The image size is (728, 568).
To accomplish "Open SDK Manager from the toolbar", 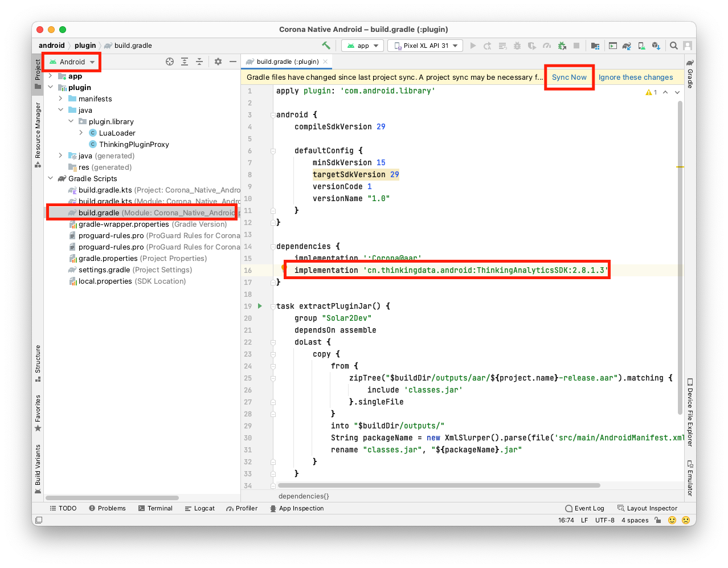I will click(656, 46).
